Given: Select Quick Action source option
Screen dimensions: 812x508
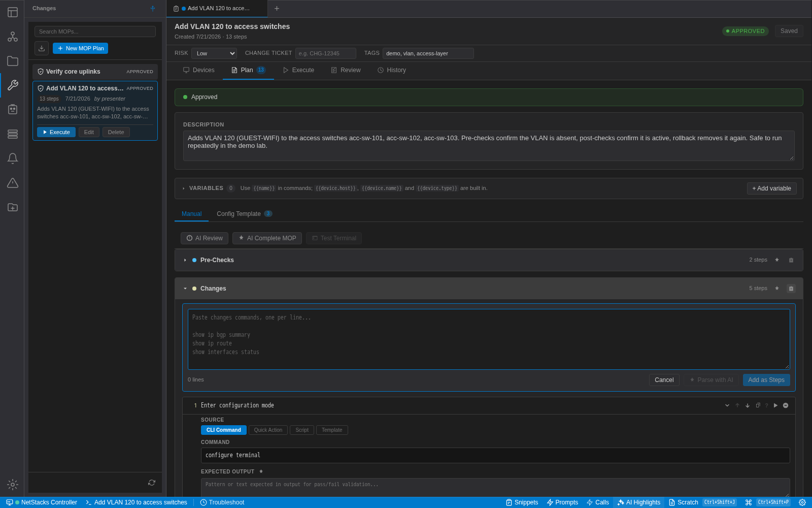Looking at the screenshot, I should click(268, 430).
